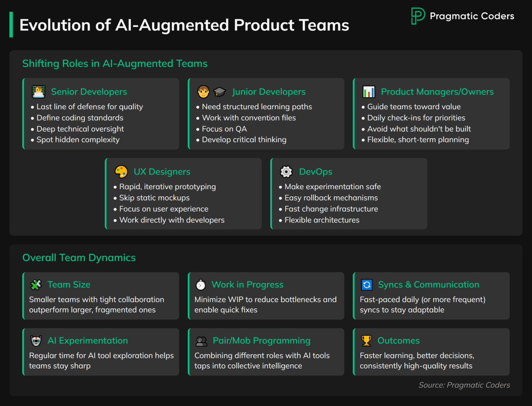Click the Syncs & Communication refresh icon
Viewport: 532px width, 406px height.
coord(367,284)
